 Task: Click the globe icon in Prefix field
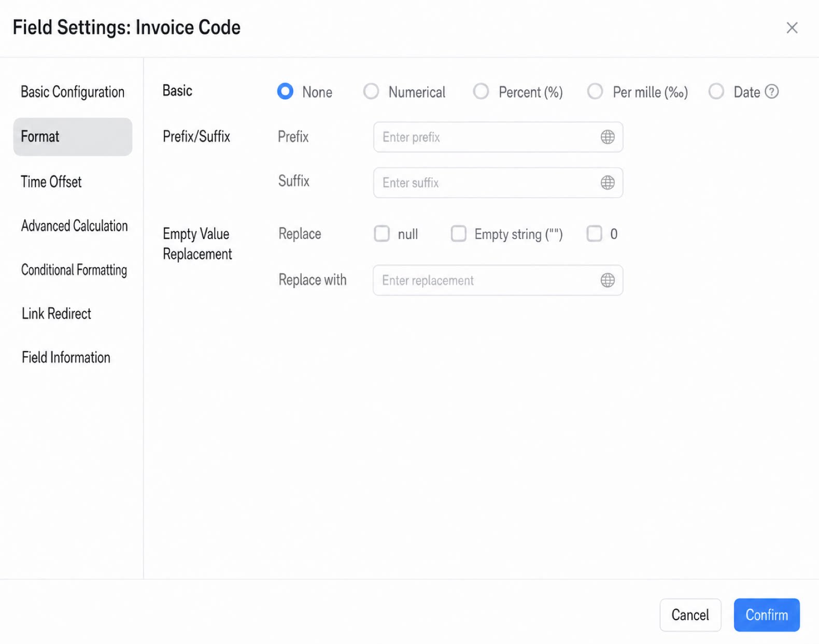608,137
